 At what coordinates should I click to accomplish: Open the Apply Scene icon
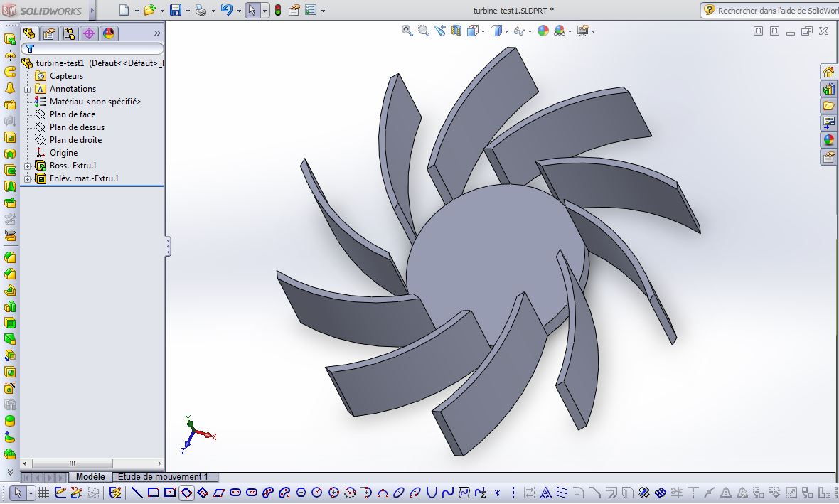click(x=560, y=31)
